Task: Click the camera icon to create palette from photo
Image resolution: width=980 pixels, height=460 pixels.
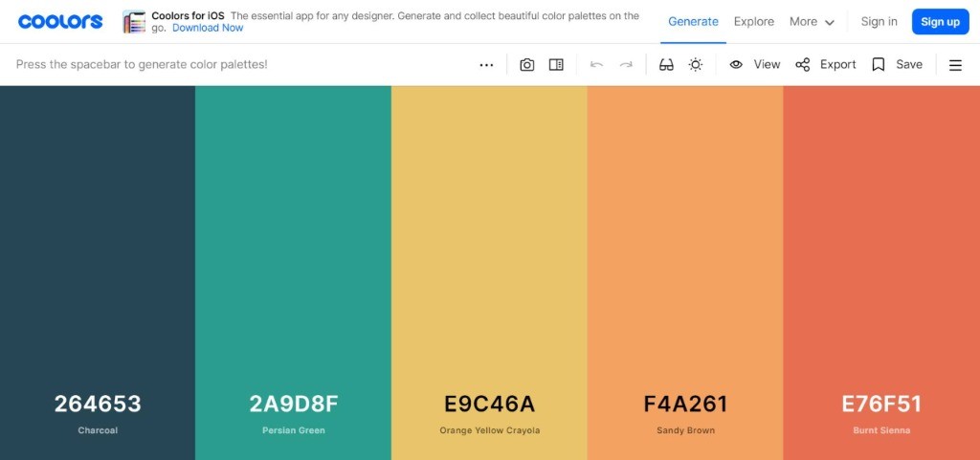Action: pos(527,65)
